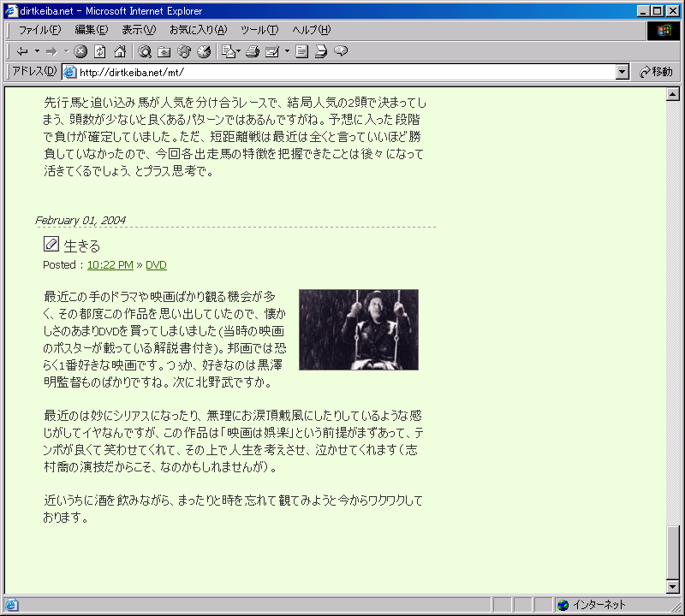Open the Back history dropdown arrow

(37, 51)
